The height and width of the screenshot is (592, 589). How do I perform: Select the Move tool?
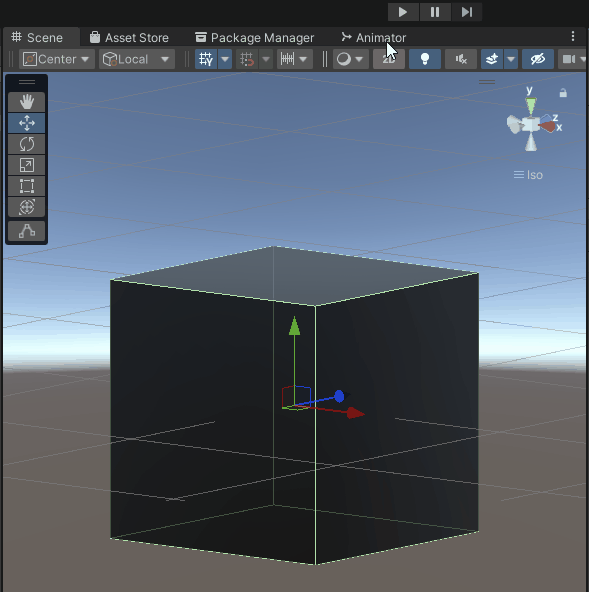point(26,123)
